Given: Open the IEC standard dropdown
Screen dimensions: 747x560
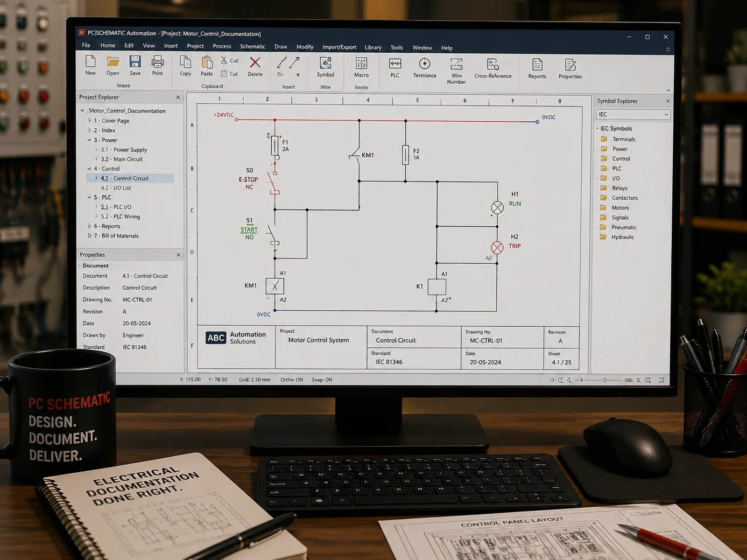Looking at the screenshot, I should tap(634, 114).
